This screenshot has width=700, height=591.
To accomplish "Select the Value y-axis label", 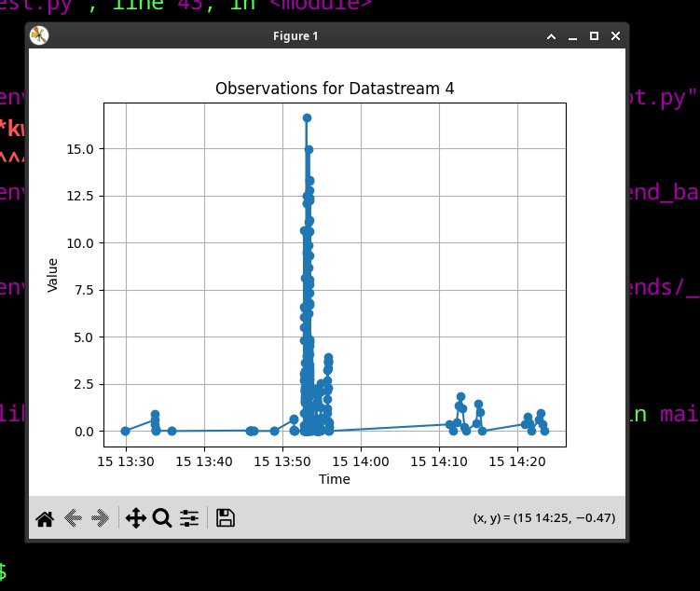I will pos(53,275).
